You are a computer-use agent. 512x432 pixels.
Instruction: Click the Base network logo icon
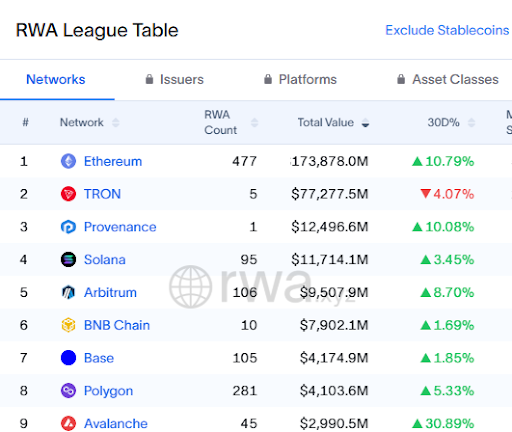point(68,358)
